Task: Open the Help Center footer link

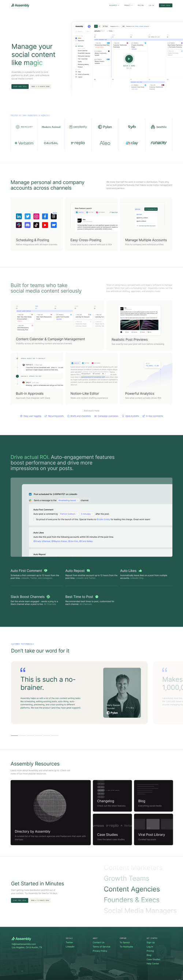Action: [x=153, y=963]
